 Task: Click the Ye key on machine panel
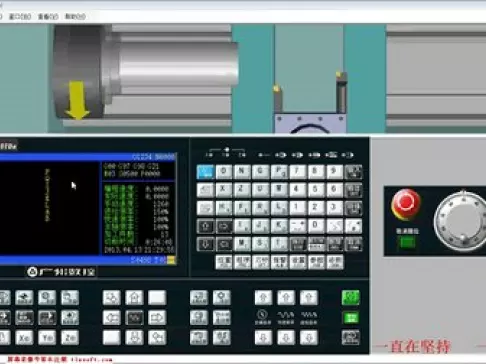(47, 338)
